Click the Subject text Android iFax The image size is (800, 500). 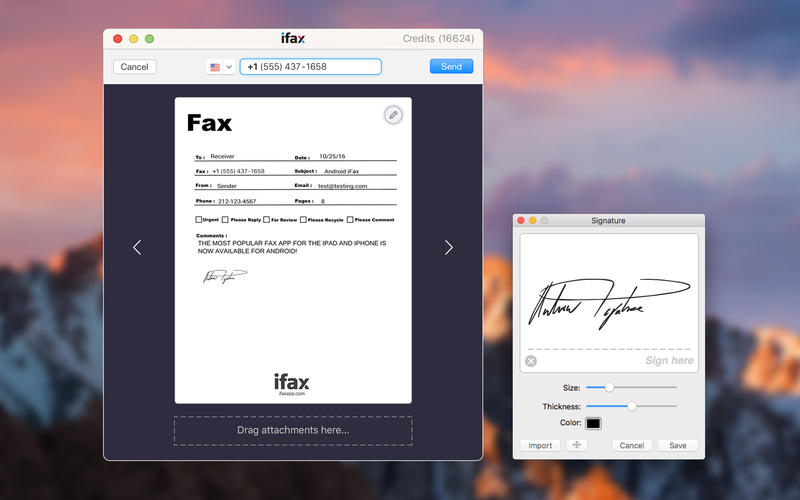click(x=341, y=171)
